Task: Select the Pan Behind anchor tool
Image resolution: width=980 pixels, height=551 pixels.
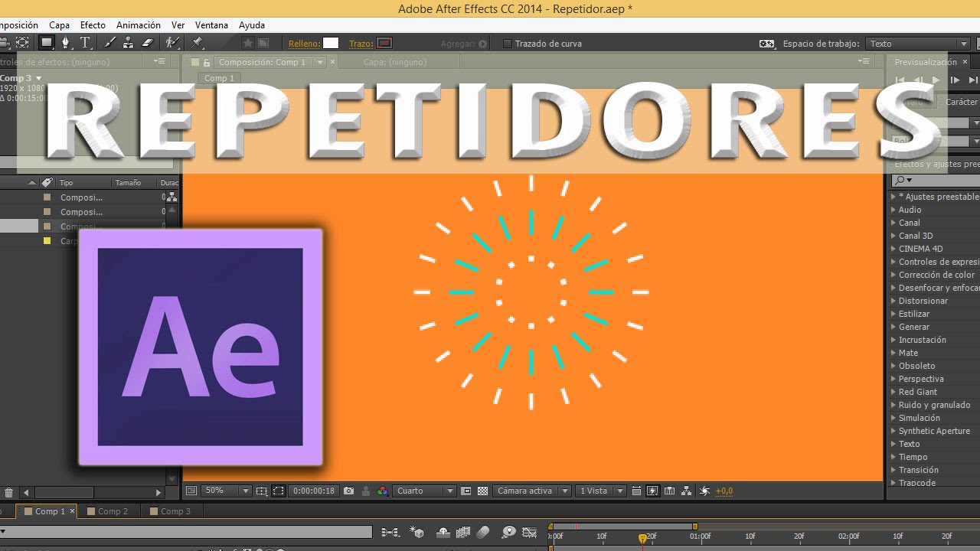Action: 22,43
